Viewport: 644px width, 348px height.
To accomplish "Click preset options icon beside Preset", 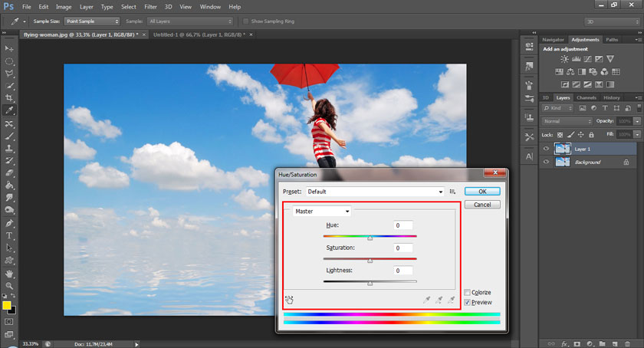I will click(452, 192).
